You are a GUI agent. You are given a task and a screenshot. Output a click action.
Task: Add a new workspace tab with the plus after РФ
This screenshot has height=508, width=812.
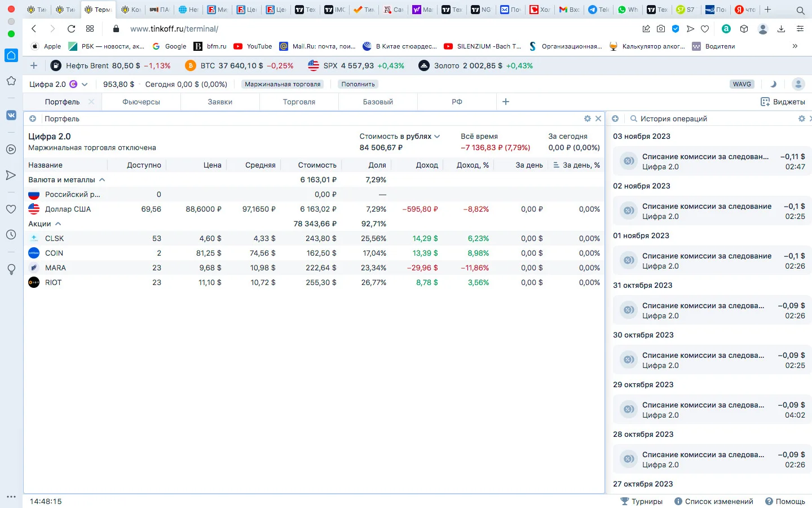point(506,102)
